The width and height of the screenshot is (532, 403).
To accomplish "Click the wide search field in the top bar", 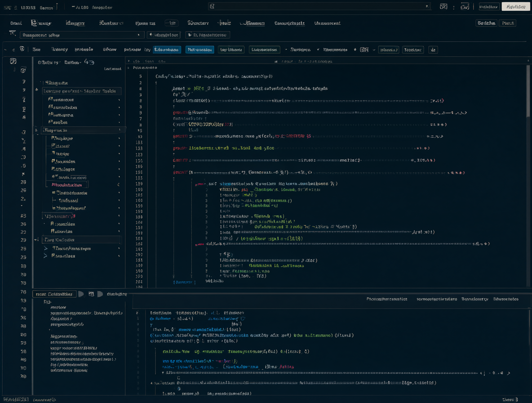I will tap(319, 6).
